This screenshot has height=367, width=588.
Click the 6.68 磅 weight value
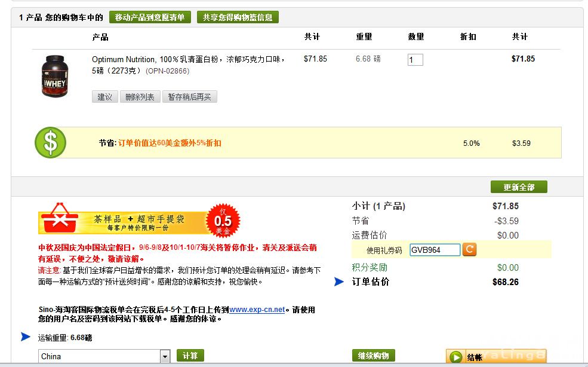(368, 59)
